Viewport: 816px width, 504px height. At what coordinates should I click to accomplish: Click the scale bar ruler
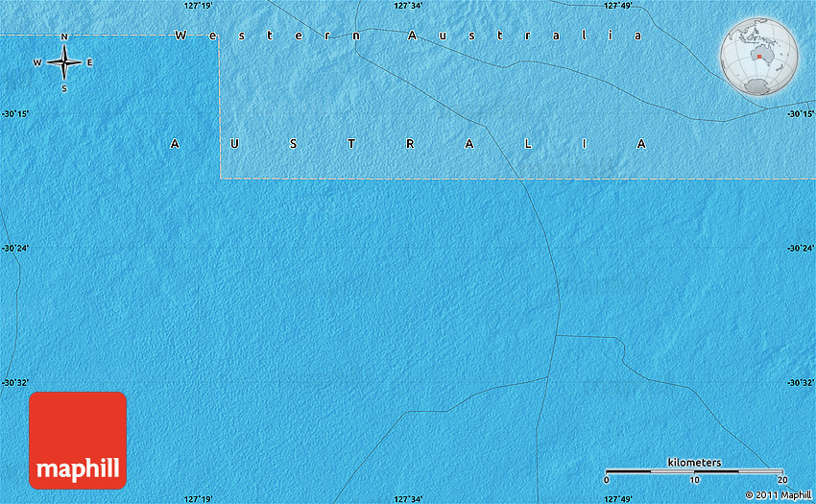coord(694,471)
